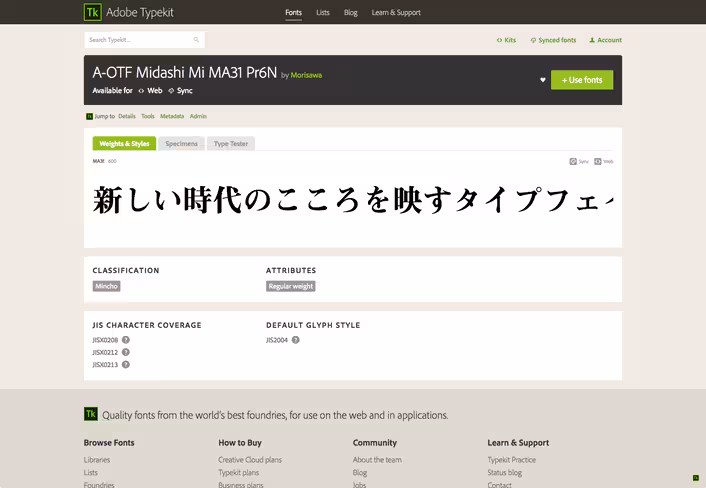Screen dimensions: 706x488
Task: Focus the Search Typekit input field
Action: 144,40
